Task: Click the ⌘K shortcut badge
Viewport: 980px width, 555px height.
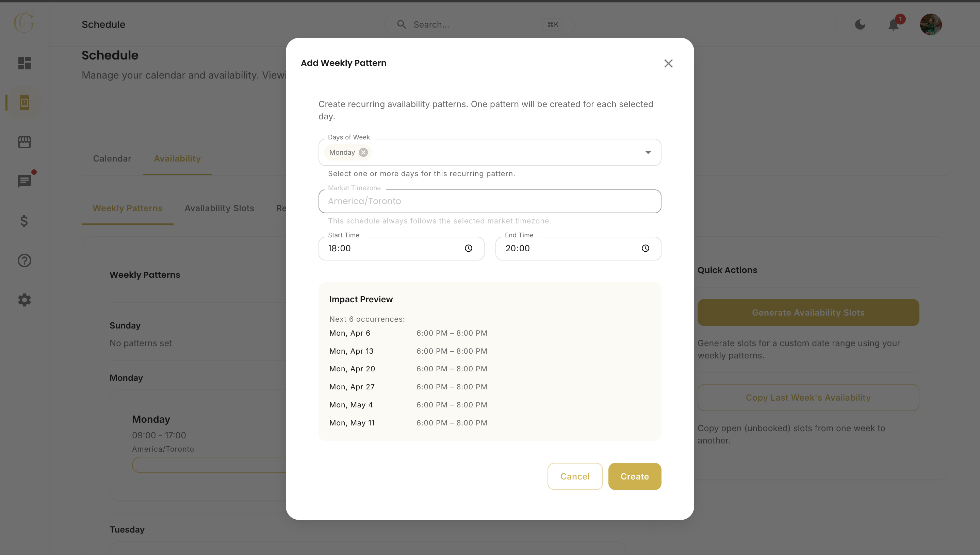Action: coord(553,24)
